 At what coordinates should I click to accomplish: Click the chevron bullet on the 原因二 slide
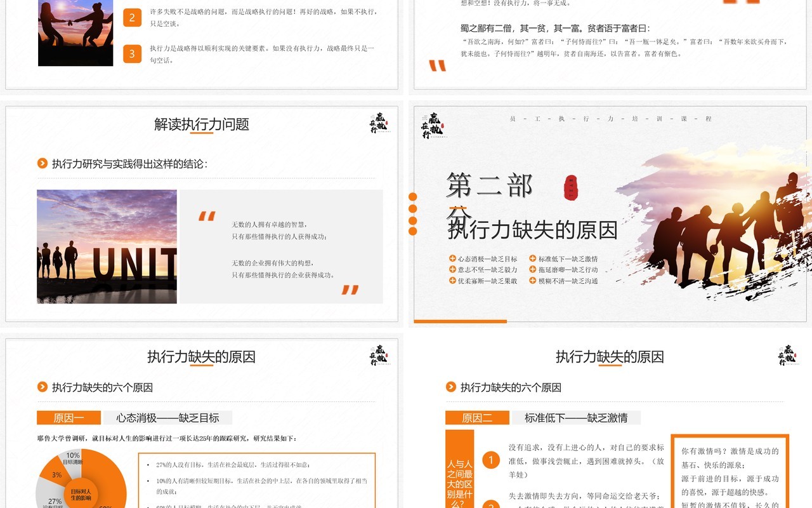click(451, 387)
